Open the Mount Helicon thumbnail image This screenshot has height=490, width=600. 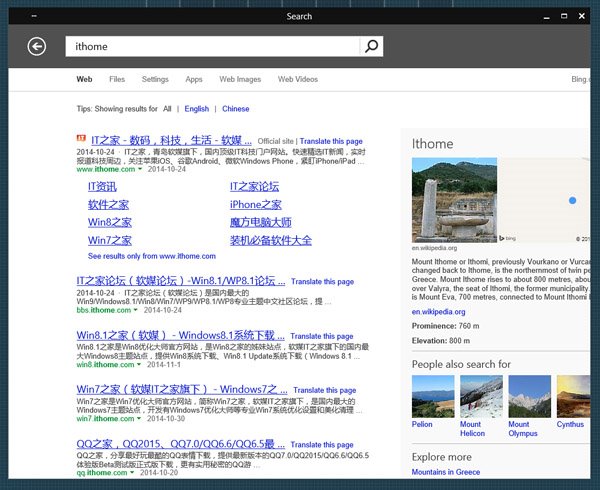point(481,396)
